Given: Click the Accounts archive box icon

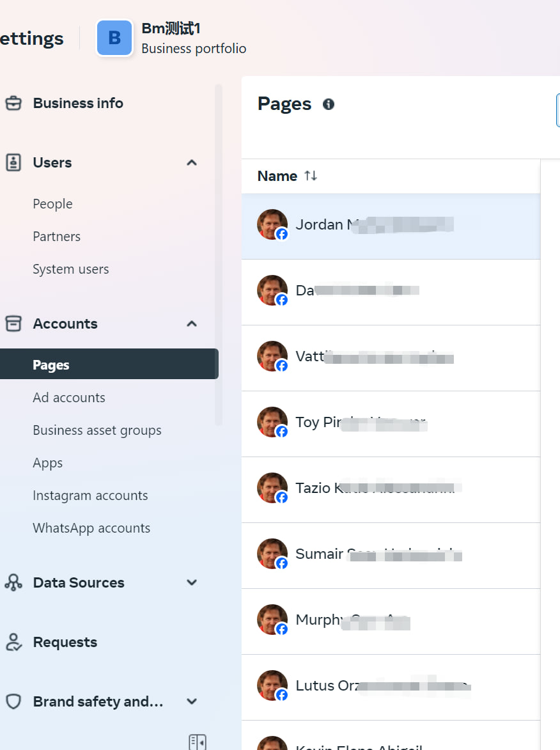Looking at the screenshot, I should click(13, 324).
